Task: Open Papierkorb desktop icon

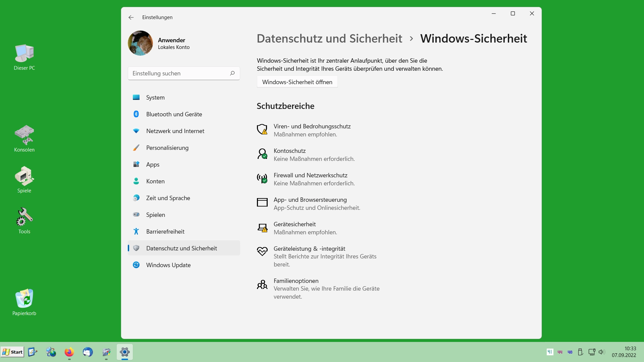Action: tap(24, 302)
